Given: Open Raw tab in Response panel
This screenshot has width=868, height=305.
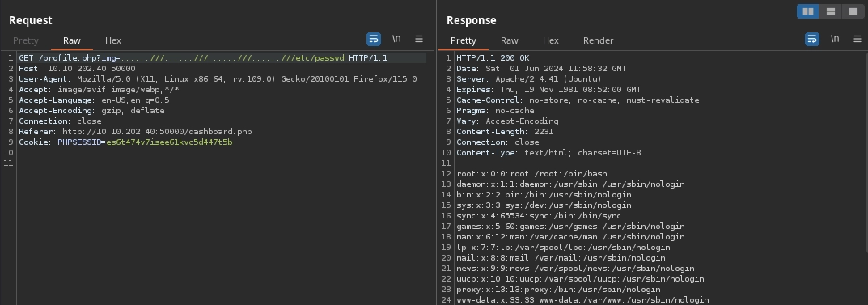Looking at the screenshot, I should (x=510, y=40).
